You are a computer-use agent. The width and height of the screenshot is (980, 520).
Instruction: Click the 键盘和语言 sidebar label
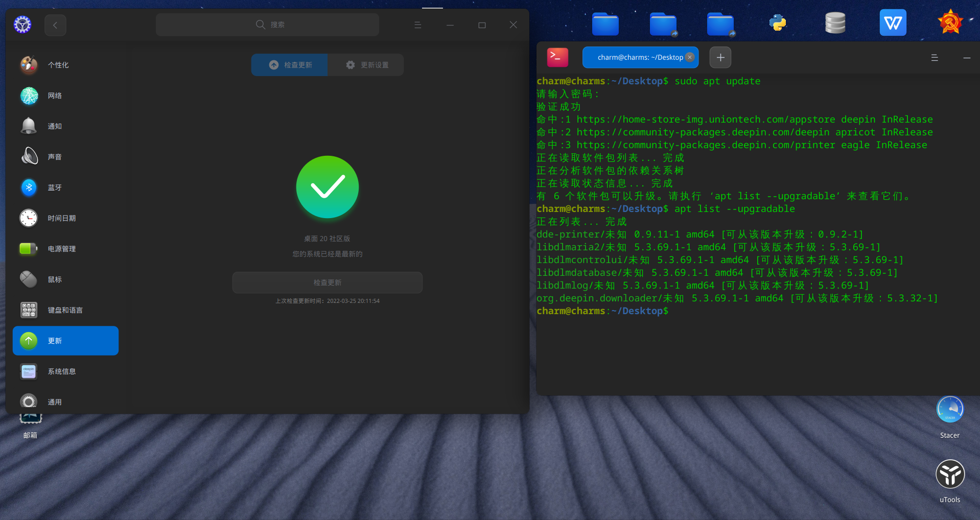(65, 310)
